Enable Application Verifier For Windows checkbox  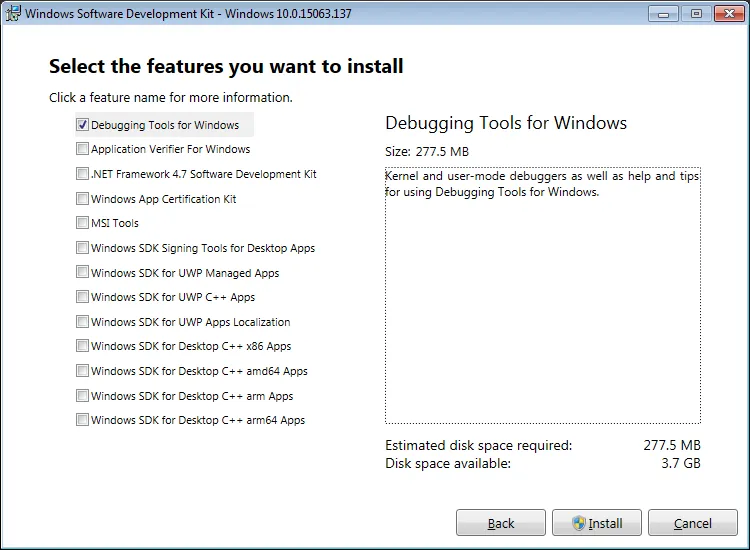click(x=82, y=149)
